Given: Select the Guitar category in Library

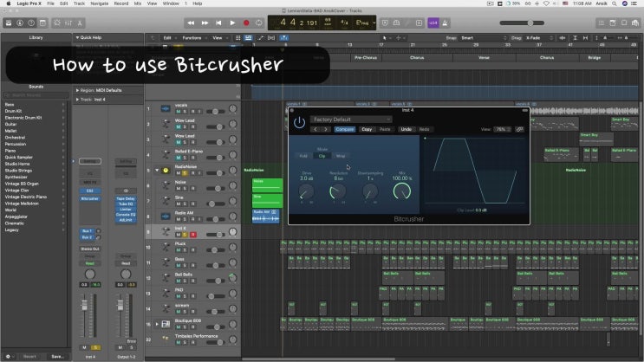Looking at the screenshot, I should point(10,125).
